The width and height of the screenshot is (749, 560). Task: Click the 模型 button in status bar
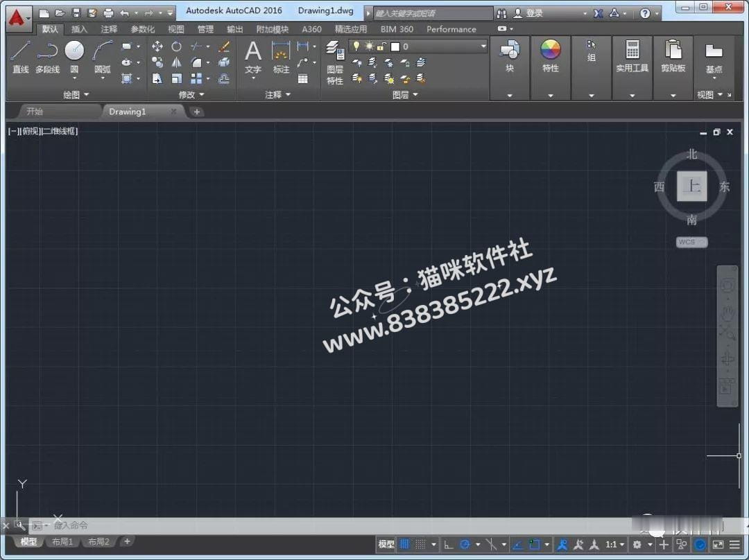(x=386, y=544)
